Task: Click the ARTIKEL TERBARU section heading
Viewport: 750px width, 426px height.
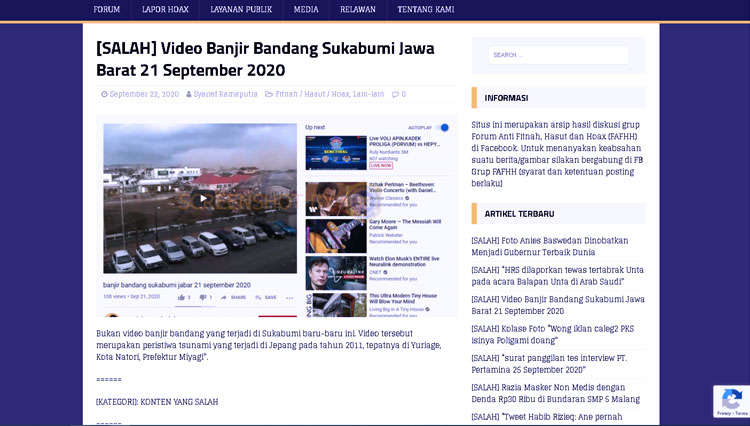Action: coord(519,214)
